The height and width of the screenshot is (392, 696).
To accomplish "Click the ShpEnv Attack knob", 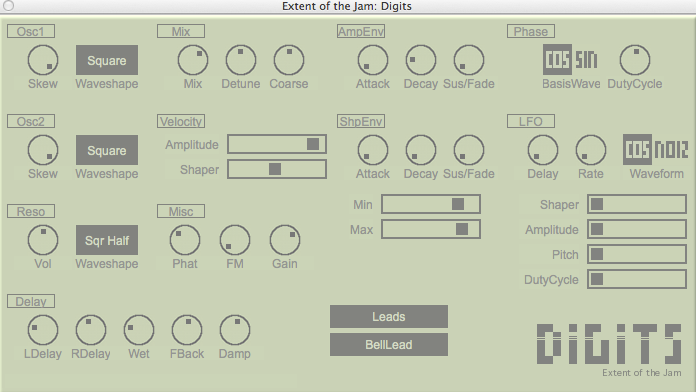I will click(x=373, y=150).
